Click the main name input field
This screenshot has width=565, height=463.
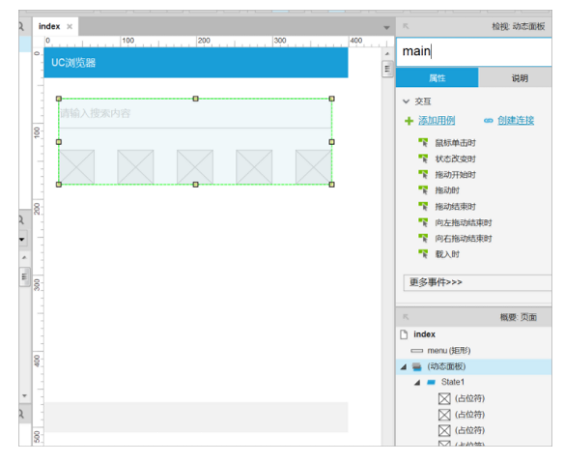point(474,52)
